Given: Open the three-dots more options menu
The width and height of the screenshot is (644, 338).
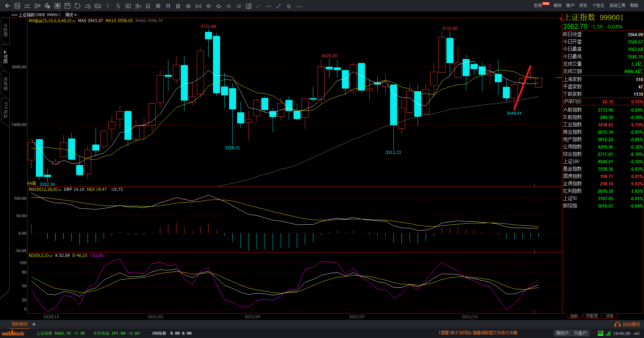Looking at the screenshot, I should [299, 6].
